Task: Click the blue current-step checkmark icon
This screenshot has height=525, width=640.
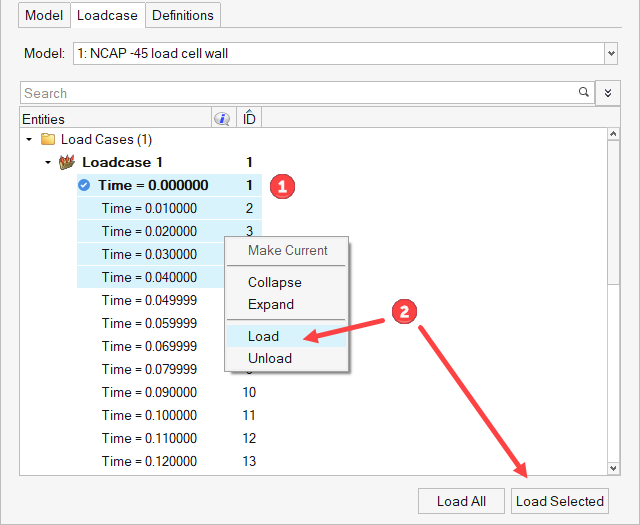Action: [x=85, y=185]
